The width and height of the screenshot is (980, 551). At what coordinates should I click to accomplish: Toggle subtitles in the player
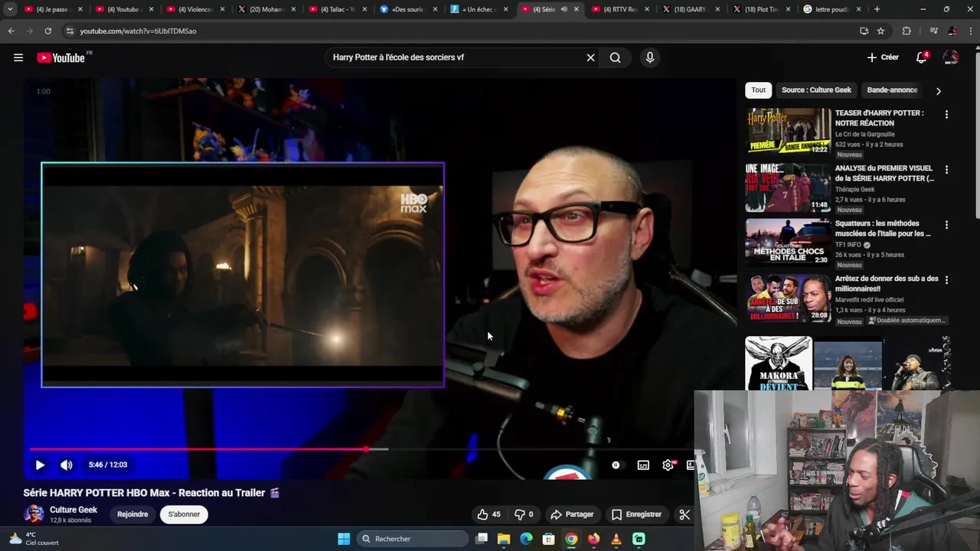[643, 465]
